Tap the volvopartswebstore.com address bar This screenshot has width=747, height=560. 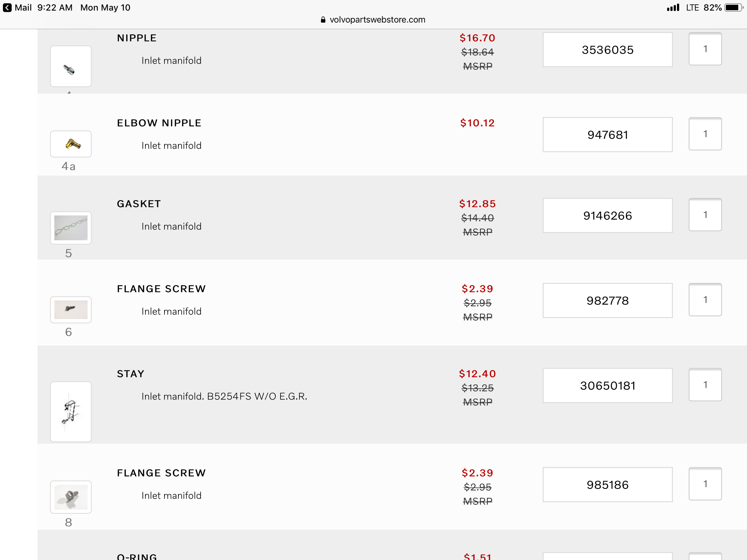point(377,20)
